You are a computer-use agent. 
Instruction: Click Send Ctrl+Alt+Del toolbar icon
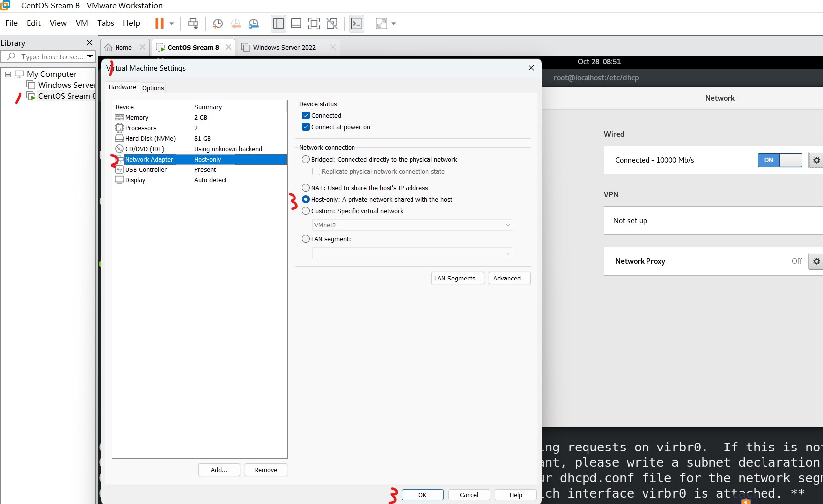(x=193, y=23)
